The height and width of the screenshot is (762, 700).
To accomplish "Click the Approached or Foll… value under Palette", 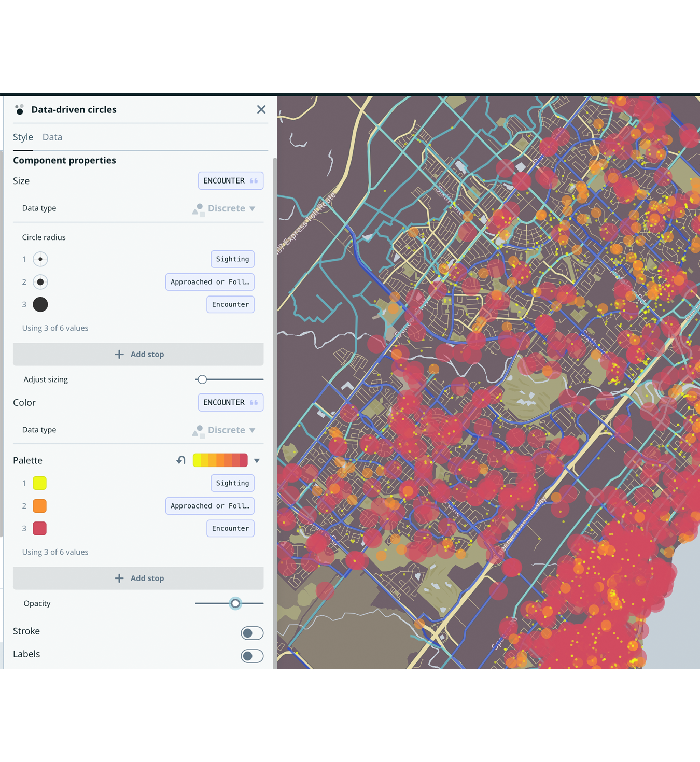I will [x=209, y=506].
